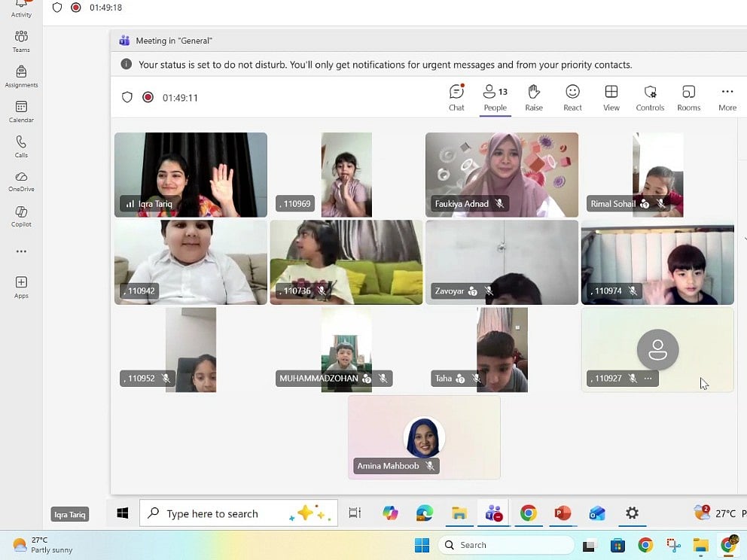Screen dimensions: 747x560
Task: Open the meeting Chat panel
Action: [x=456, y=97]
